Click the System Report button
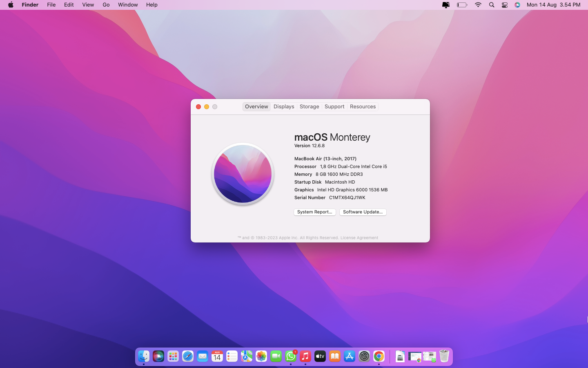 [314, 212]
